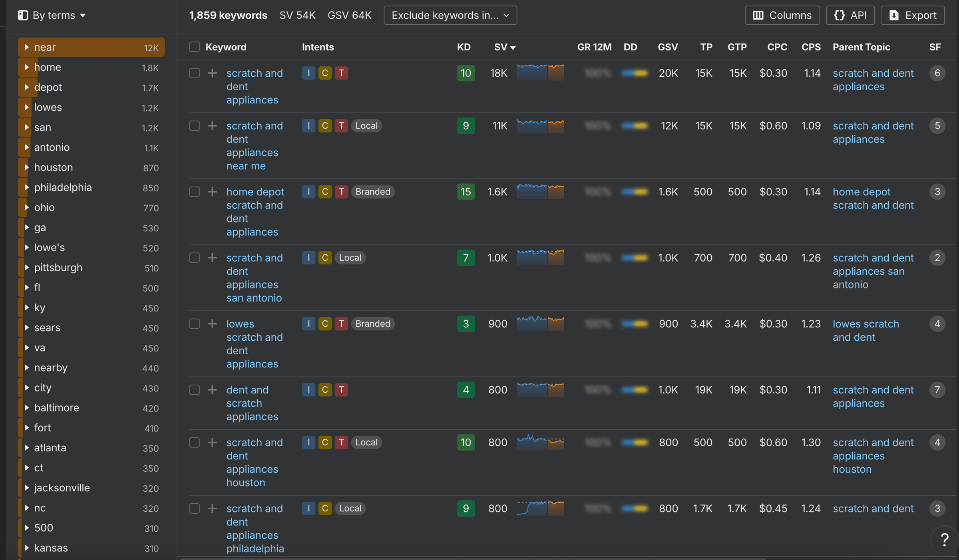Open the API braces icon button
Viewport: 959px width, 560px height.
pos(850,15)
